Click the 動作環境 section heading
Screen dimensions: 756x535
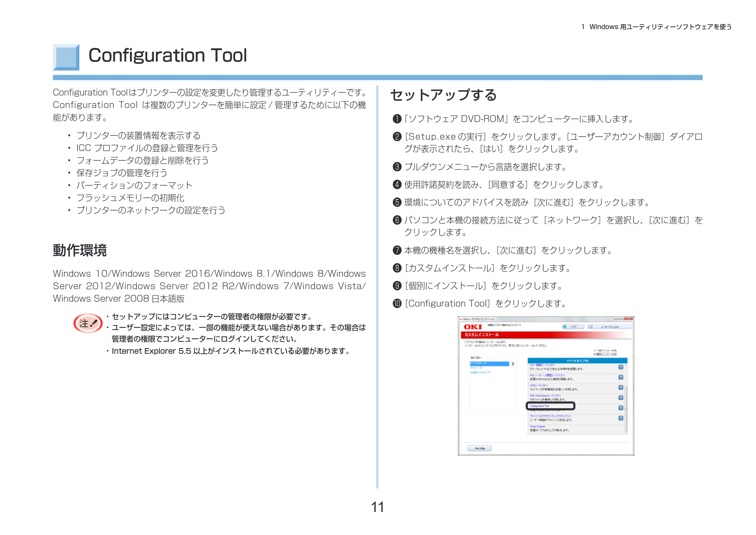point(80,250)
